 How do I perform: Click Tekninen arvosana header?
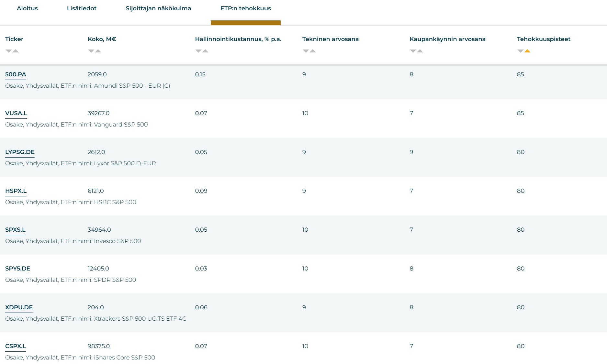click(331, 39)
